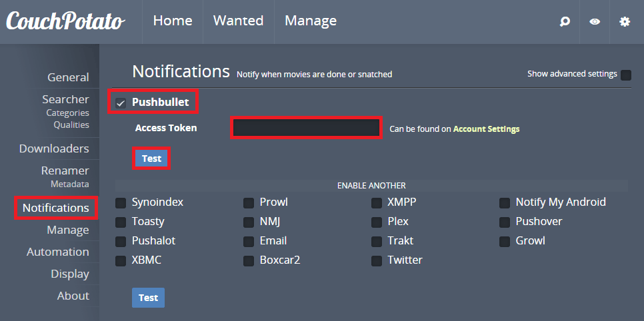The image size is (644, 321).
Task: Go to the Wanted tab
Action: click(x=238, y=21)
